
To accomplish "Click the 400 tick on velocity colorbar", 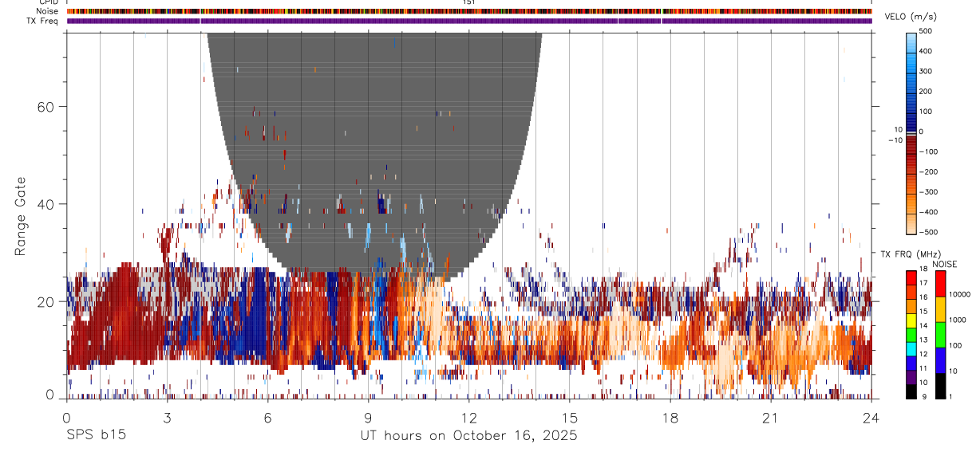I will pyautogui.click(x=927, y=51).
